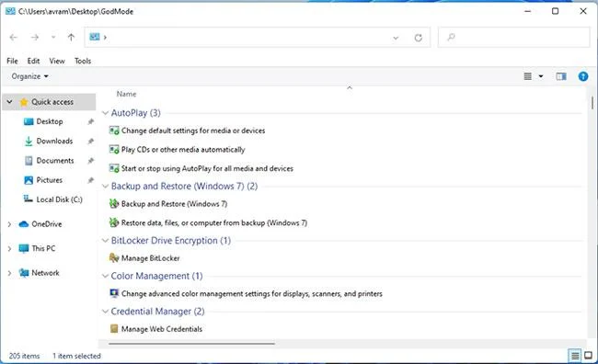Collapse the AutoPlay group

click(x=105, y=113)
